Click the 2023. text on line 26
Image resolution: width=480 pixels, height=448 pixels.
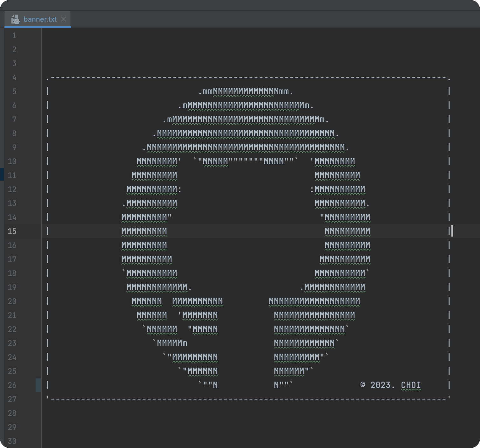coord(383,385)
